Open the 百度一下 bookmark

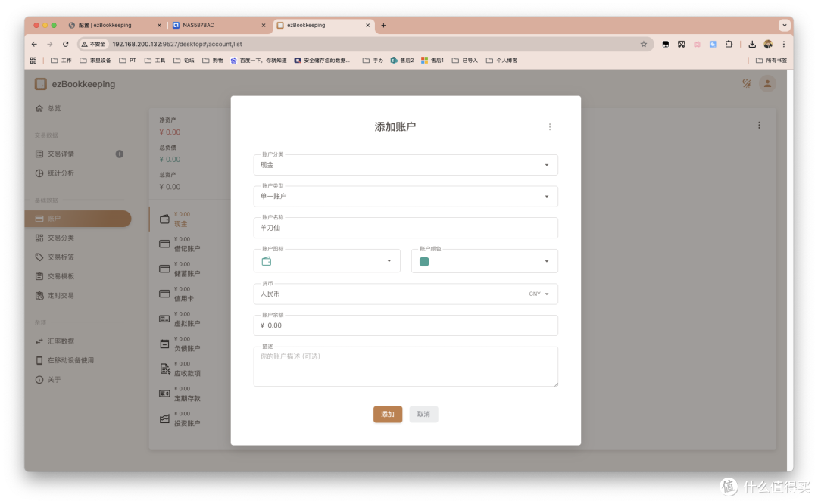(259, 61)
